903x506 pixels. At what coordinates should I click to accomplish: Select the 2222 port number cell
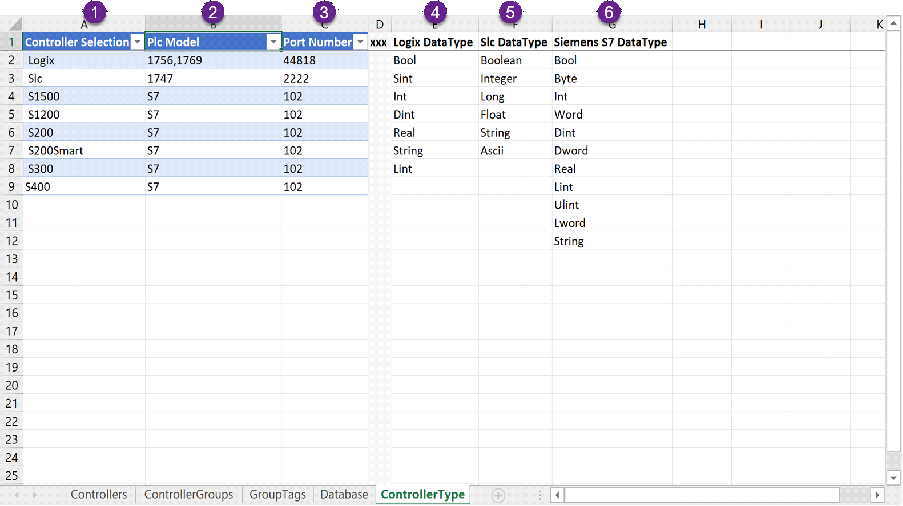[x=325, y=78]
